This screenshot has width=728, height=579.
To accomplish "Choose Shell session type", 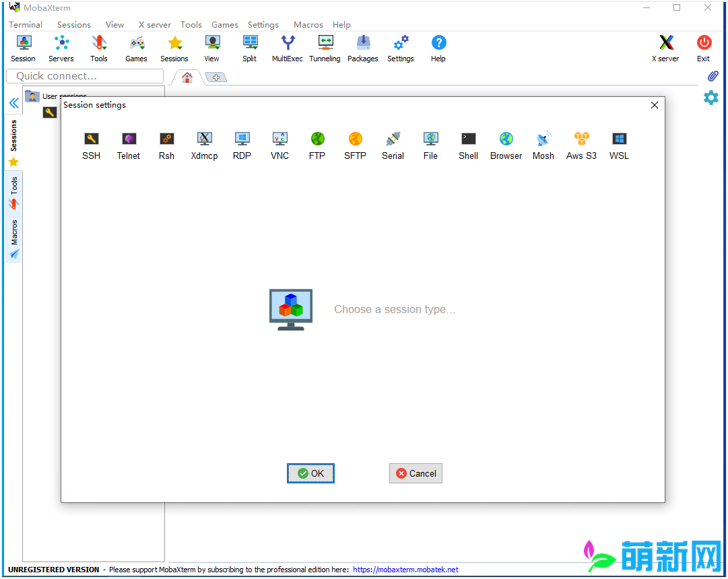I will (468, 146).
